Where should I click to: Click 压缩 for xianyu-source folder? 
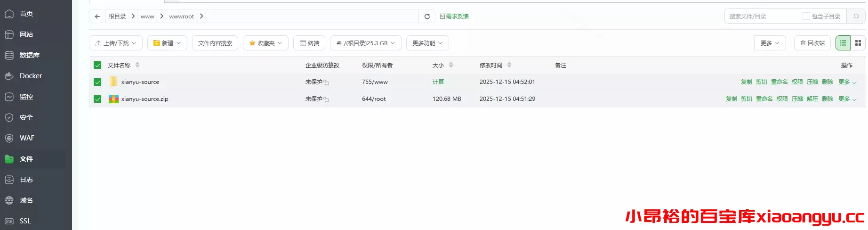[x=812, y=82]
